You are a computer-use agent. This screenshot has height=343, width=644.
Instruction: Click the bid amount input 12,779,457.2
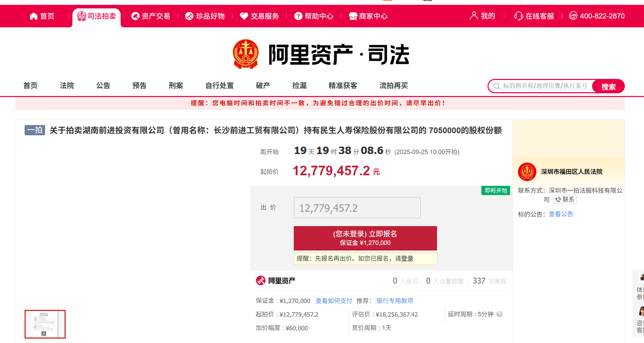point(357,208)
